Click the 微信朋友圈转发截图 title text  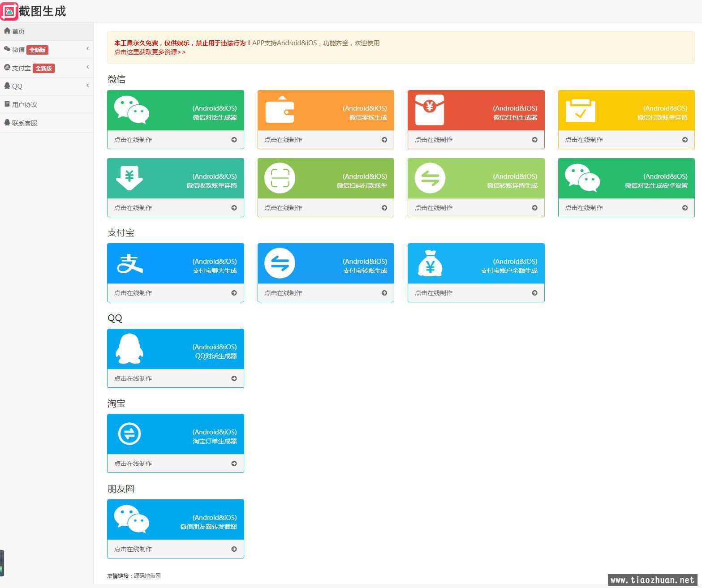click(x=209, y=527)
